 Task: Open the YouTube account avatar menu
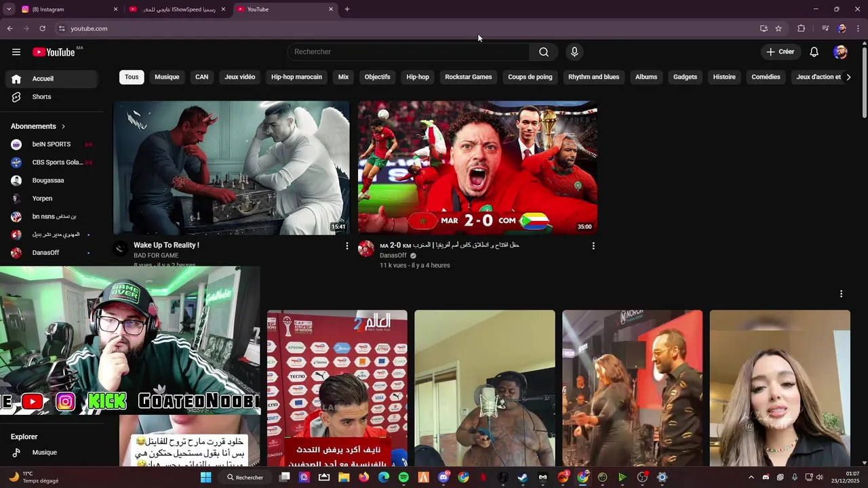pyautogui.click(x=840, y=52)
